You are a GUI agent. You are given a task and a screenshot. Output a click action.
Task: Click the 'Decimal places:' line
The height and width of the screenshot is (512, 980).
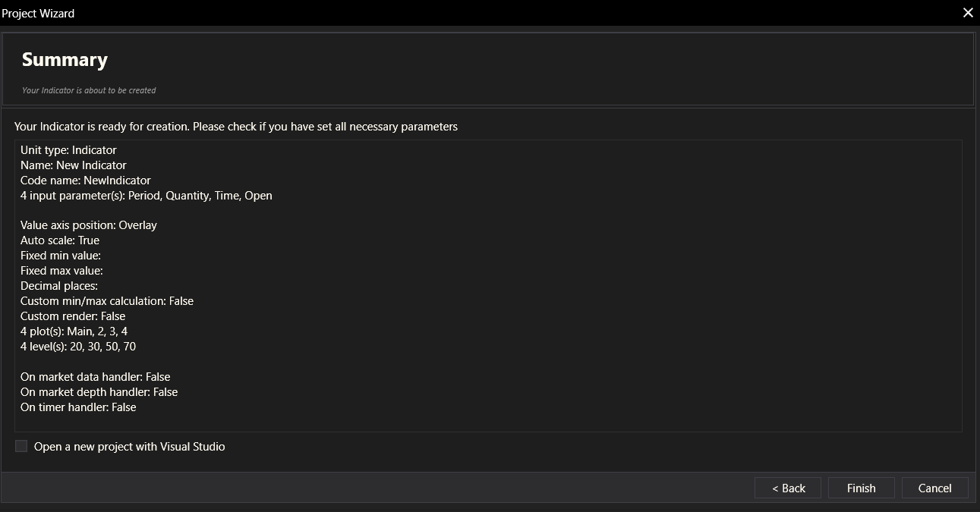59,286
